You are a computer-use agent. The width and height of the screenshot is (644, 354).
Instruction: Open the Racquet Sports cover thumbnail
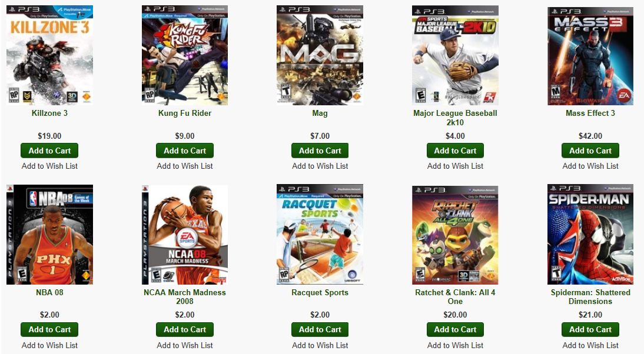coord(320,235)
